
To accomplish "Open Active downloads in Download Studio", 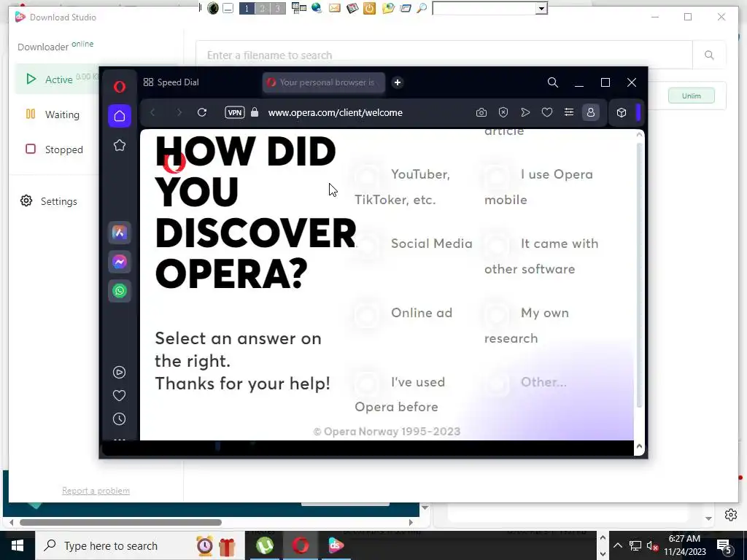I will tap(57, 79).
